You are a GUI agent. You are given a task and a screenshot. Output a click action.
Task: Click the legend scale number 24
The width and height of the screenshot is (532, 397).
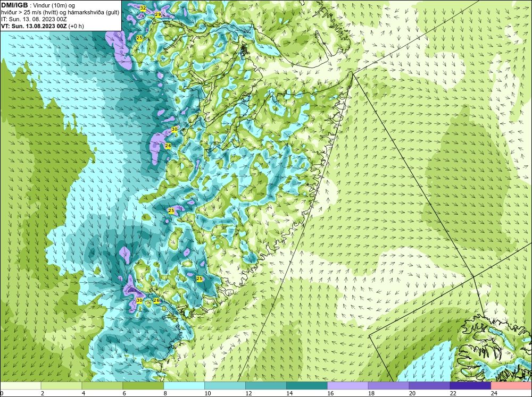494,393
